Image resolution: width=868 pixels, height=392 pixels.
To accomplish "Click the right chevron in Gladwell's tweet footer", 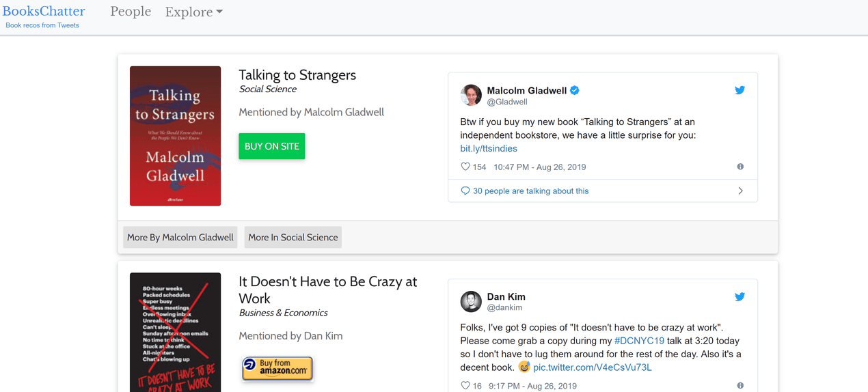I will click(x=740, y=191).
